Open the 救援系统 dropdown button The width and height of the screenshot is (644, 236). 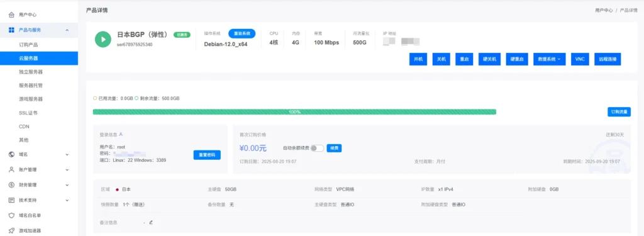[549, 59]
